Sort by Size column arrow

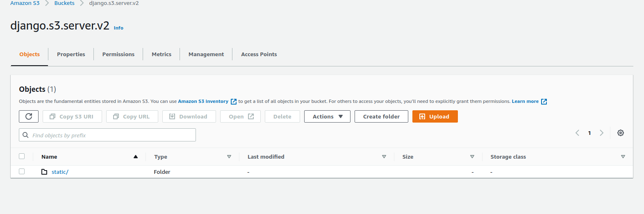coord(472,157)
